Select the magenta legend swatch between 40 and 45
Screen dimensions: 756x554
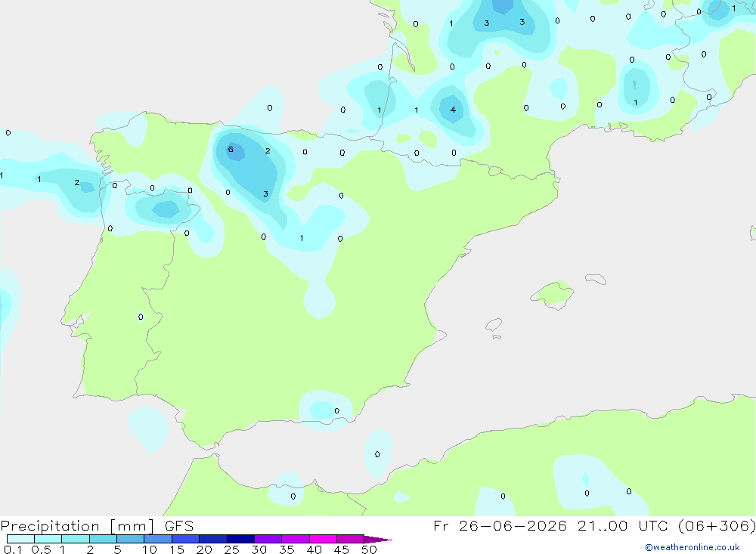pos(323,539)
